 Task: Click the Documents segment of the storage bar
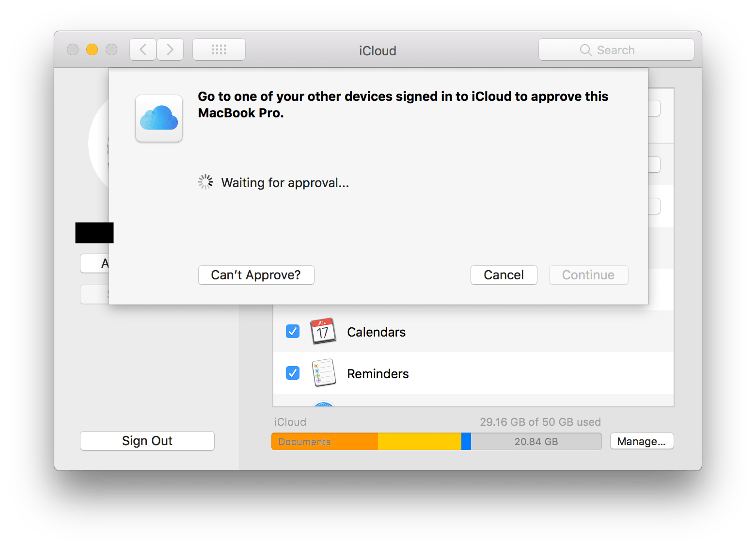pos(324,441)
